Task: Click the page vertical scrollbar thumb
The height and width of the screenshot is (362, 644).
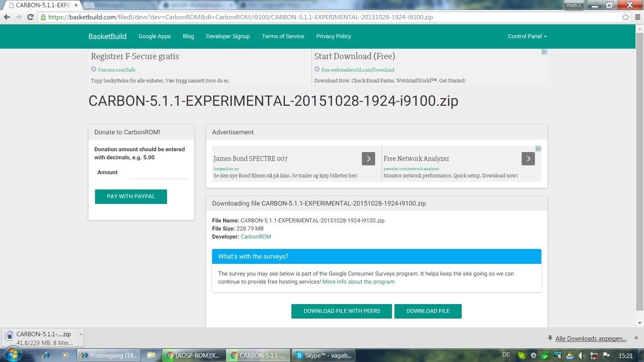Action: click(x=640, y=171)
